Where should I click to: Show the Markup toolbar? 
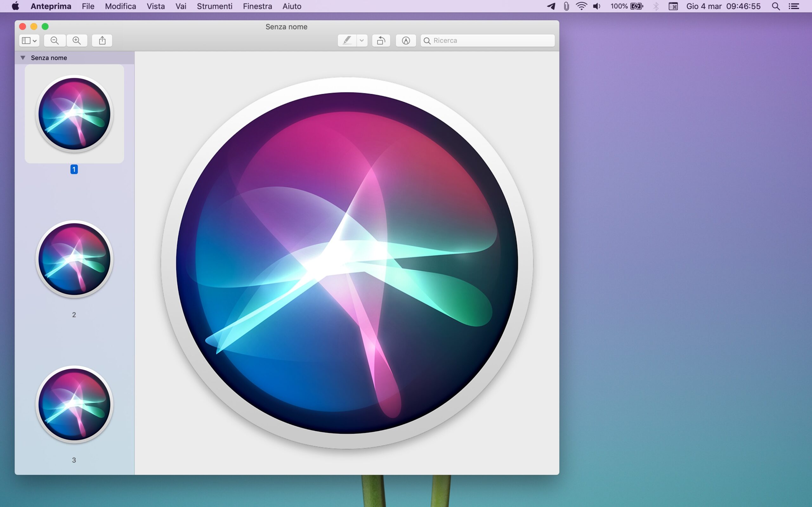click(x=406, y=41)
